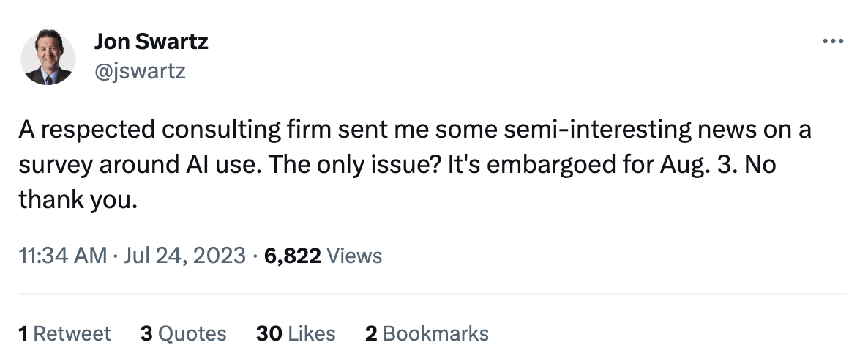
Task: Click the bold 2 beside Bookmarks
Action: (x=371, y=334)
